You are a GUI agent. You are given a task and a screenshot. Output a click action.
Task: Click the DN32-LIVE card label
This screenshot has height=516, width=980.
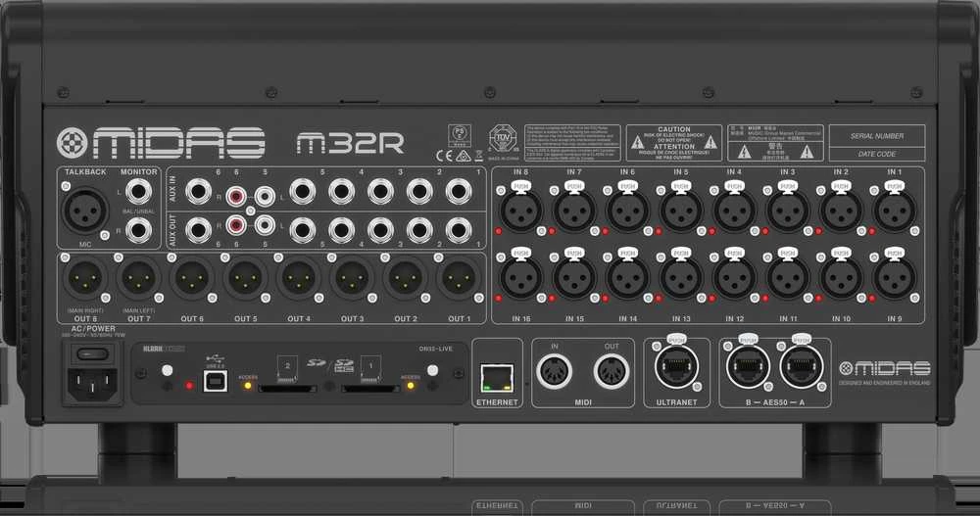pyautogui.click(x=436, y=349)
